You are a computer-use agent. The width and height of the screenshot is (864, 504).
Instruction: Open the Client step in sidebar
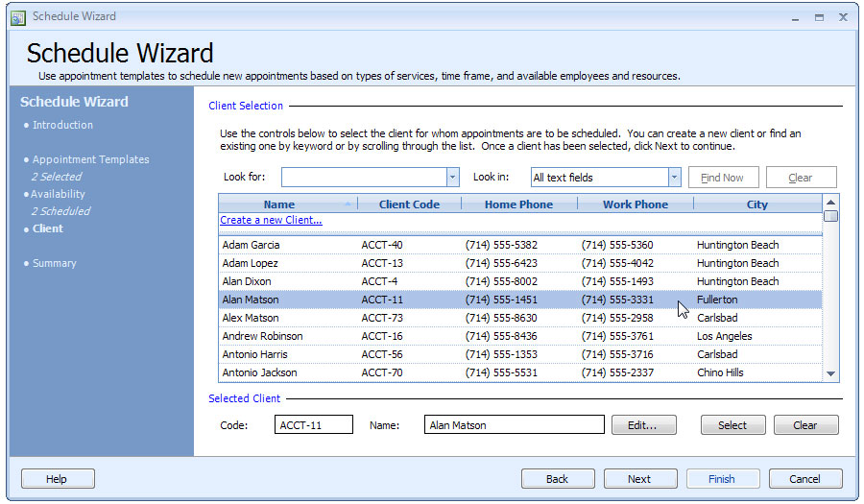[47, 228]
